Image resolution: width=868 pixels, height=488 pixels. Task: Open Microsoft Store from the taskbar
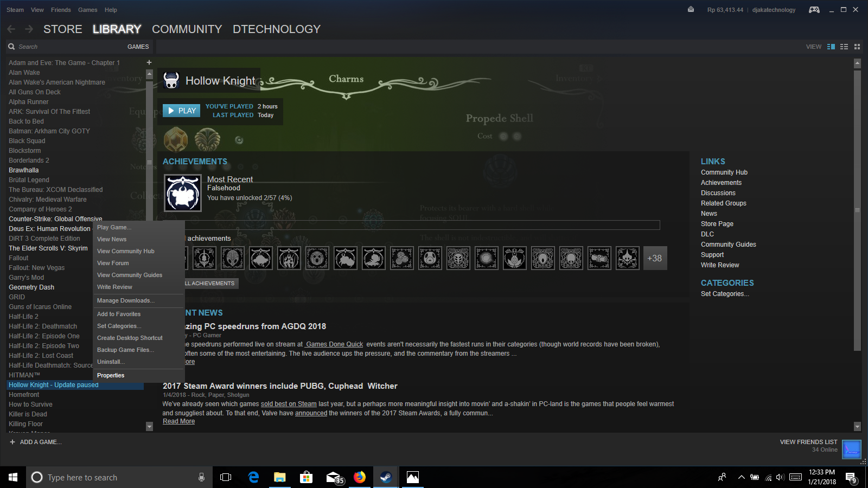coord(307,477)
